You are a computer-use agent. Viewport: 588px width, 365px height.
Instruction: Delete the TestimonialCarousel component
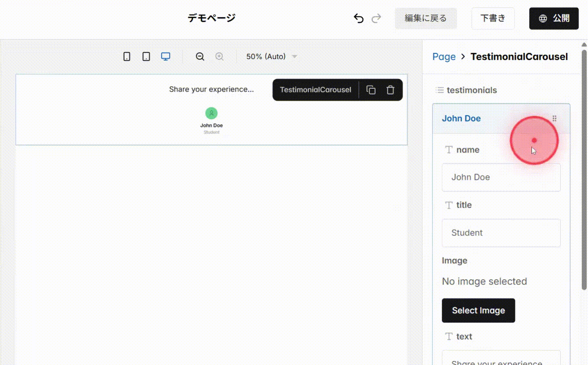[390, 89]
